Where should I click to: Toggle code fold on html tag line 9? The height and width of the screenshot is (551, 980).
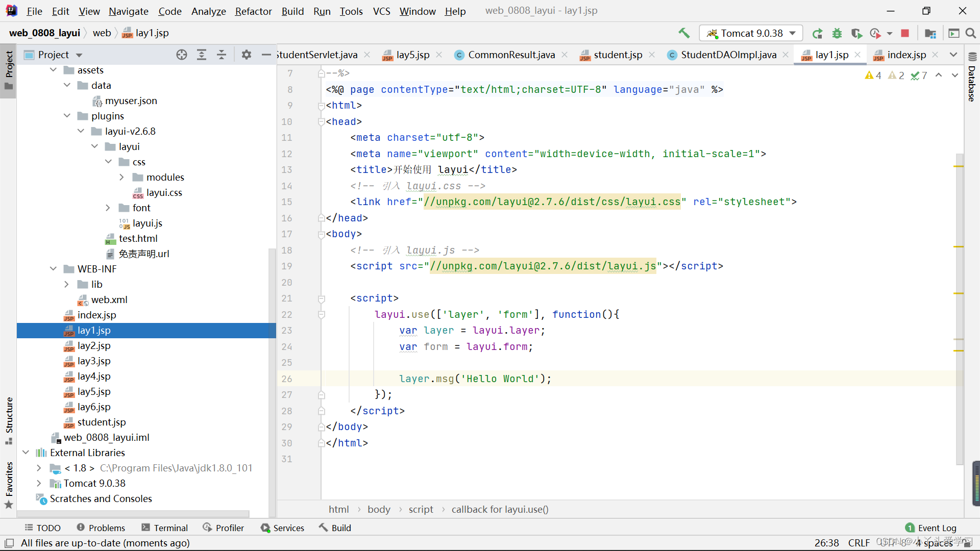click(322, 106)
